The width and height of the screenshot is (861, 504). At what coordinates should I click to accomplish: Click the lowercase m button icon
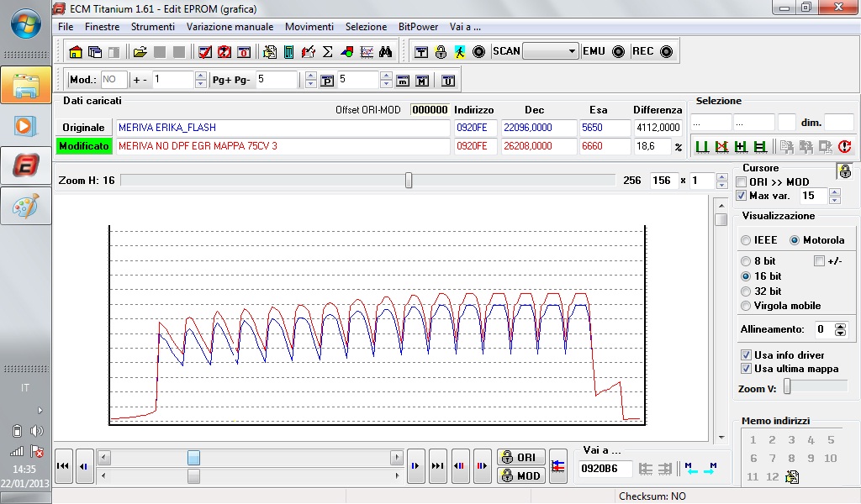[403, 81]
